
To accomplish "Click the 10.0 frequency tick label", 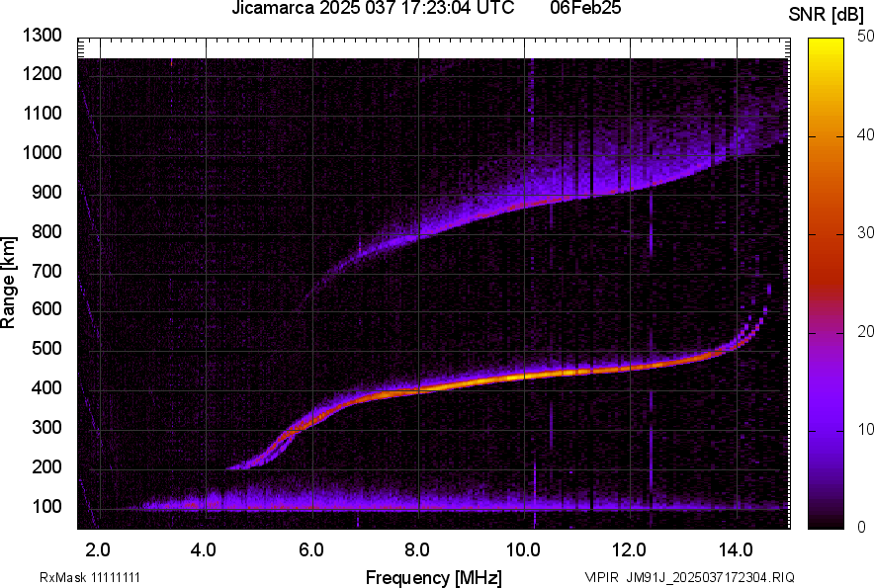I will click(x=523, y=550).
